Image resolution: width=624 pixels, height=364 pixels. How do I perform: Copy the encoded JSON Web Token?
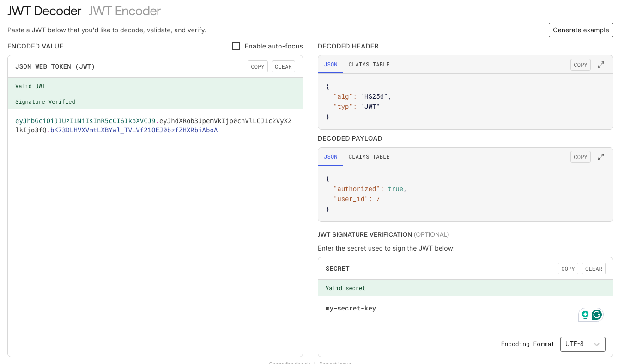[x=258, y=67]
